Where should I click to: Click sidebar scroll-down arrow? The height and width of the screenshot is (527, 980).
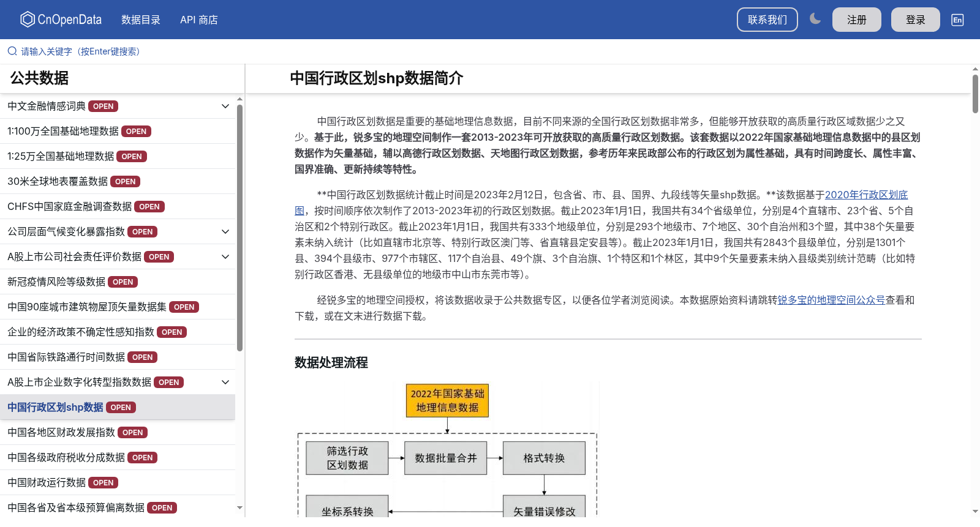[x=239, y=507]
